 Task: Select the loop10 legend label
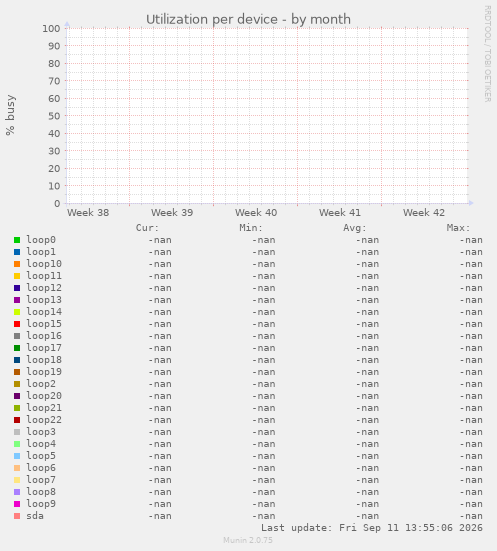coord(44,264)
